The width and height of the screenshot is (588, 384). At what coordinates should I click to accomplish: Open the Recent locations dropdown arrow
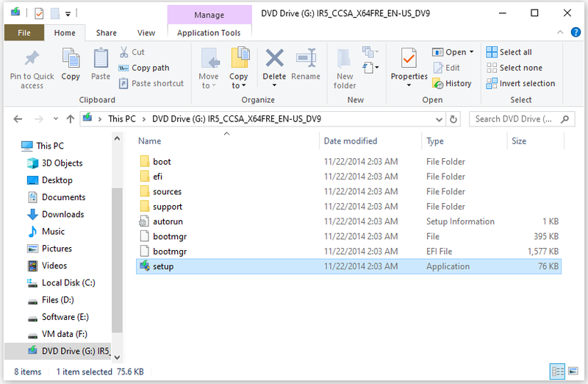tap(56, 119)
